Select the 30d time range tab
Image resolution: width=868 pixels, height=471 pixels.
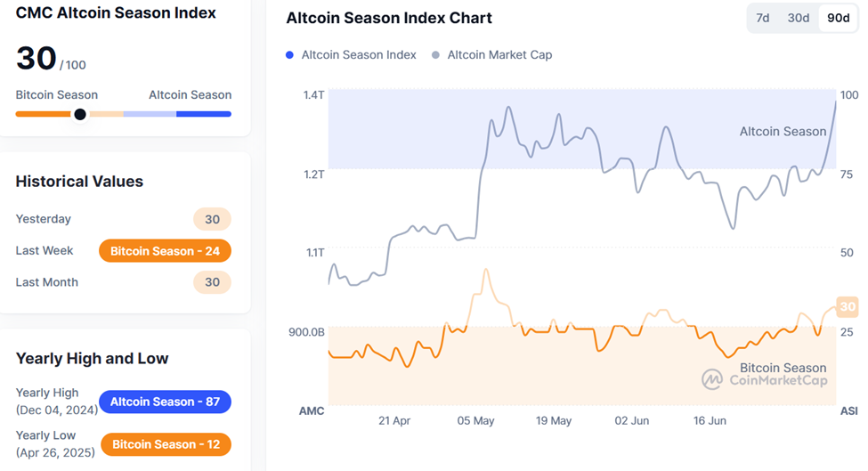(799, 18)
